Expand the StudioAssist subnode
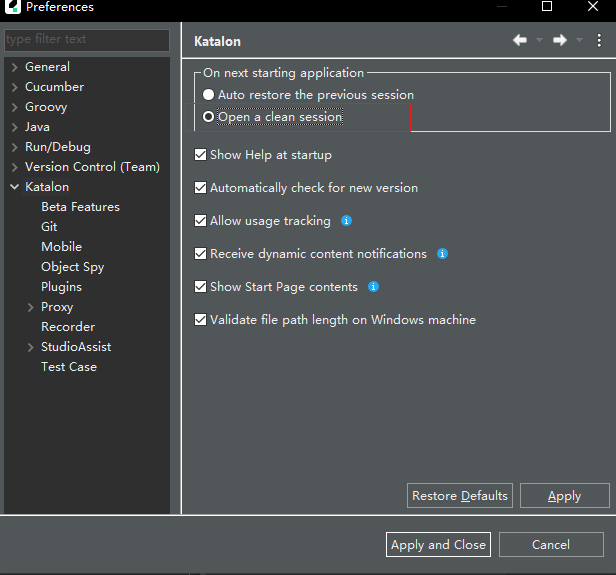 point(31,347)
